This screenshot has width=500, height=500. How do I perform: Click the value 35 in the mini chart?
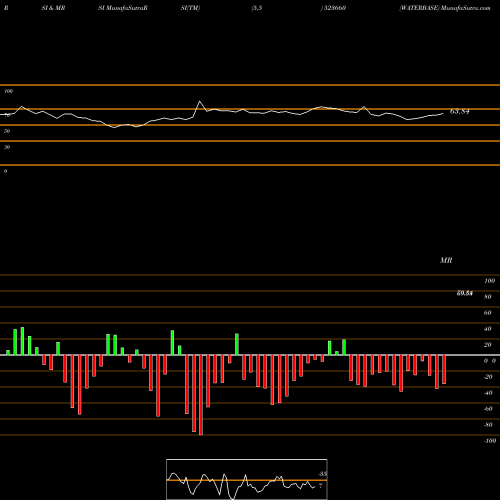coord(322,474)
